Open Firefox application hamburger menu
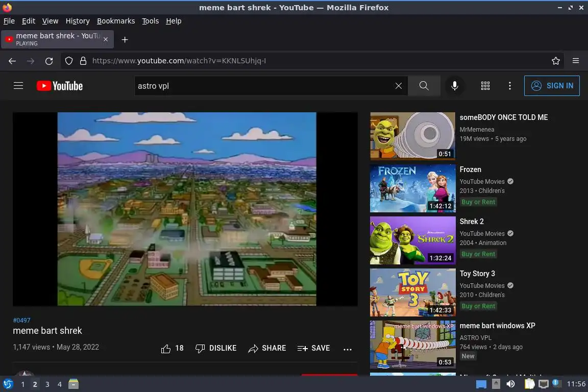The width and height of the screenshot is (588, 392). pyautogui.click(x=576, y=61)
